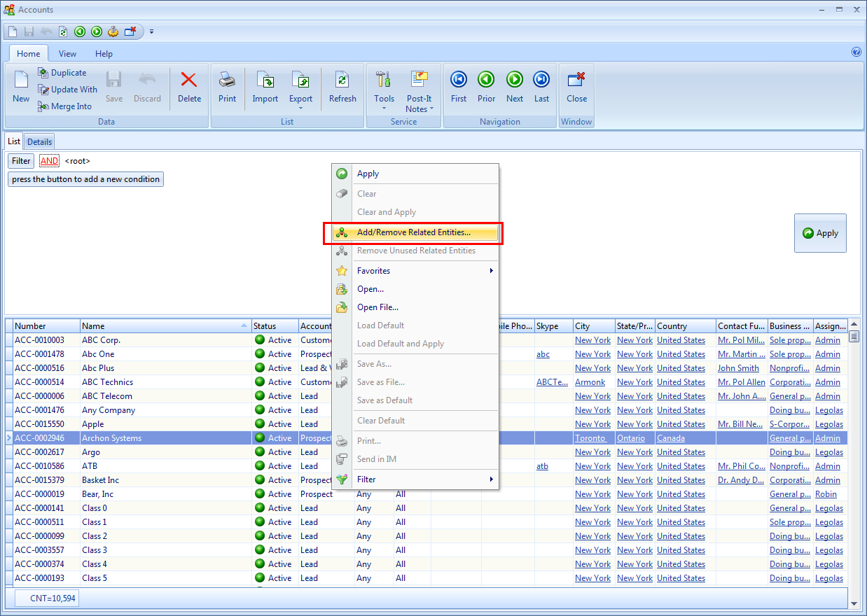
Task: Click the Accounts app icon in the title bar
Action: 8,10
